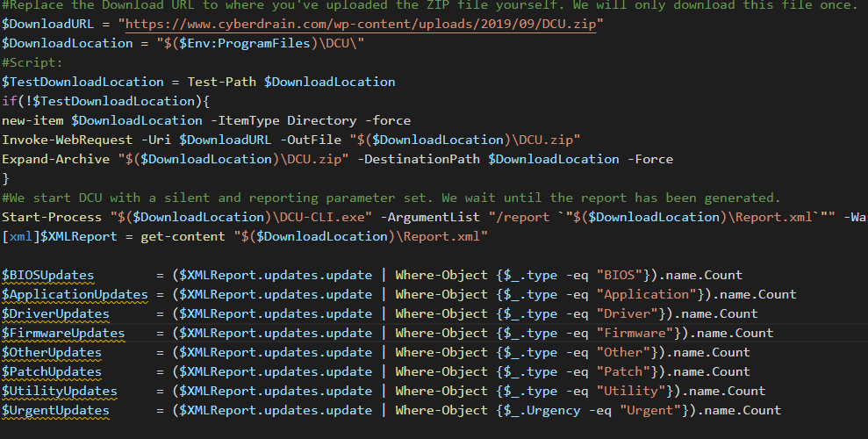Place cursor on Start-Process cmdlet

pos(52,217)
